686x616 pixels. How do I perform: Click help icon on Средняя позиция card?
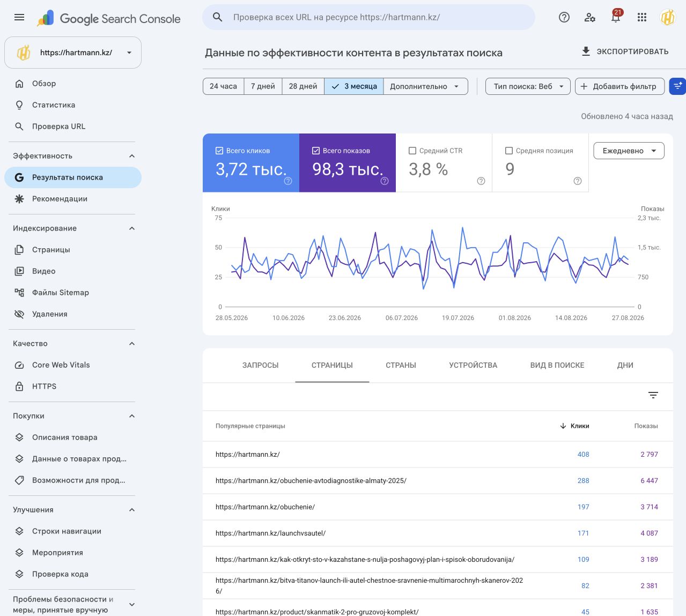[578, 181]
